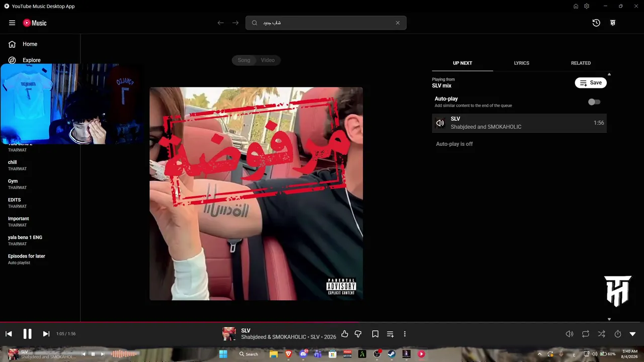644x362 pixels.
Task: Collapse the player page chevron
Action: pos(633,334)
